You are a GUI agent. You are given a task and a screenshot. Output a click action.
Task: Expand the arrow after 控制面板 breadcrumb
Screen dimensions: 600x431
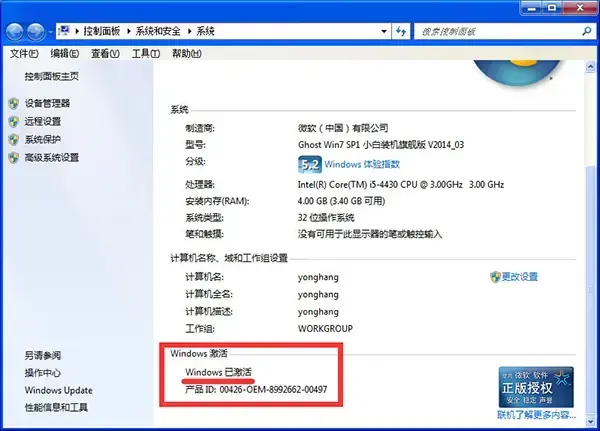pyautogui.click(x=129, y=31)
